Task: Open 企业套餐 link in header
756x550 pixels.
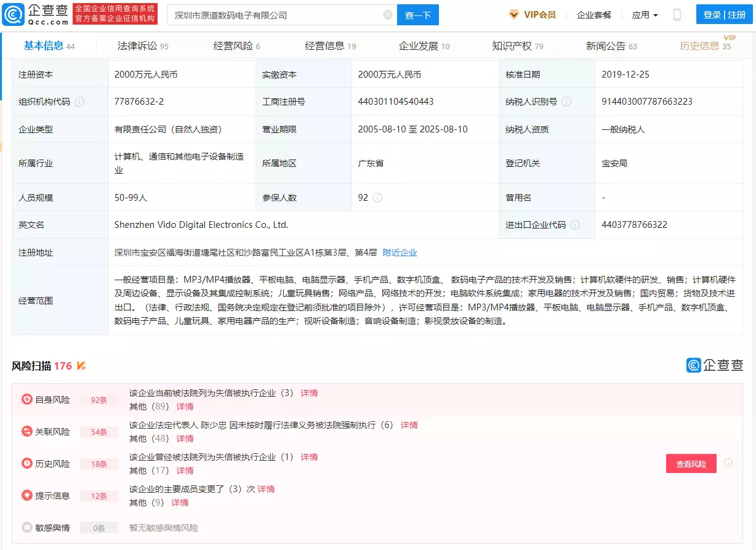Action: point(594,15)
